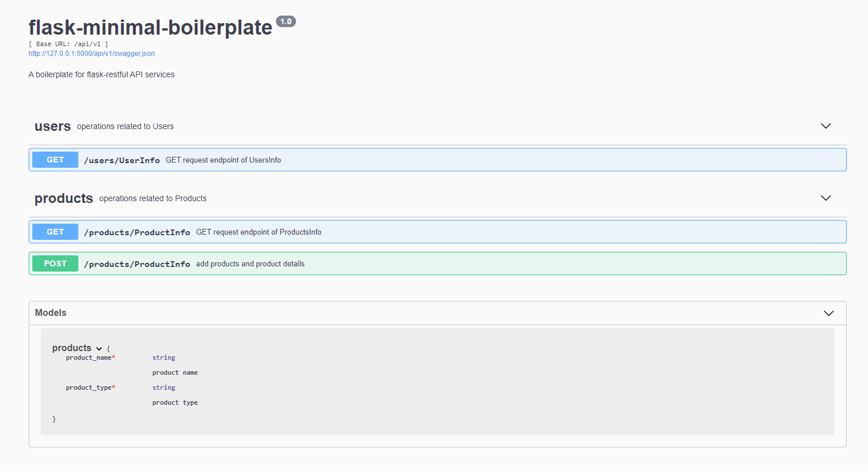
Task: Click the flask-minimal-boilerplate title
Action: pos(150,27)
